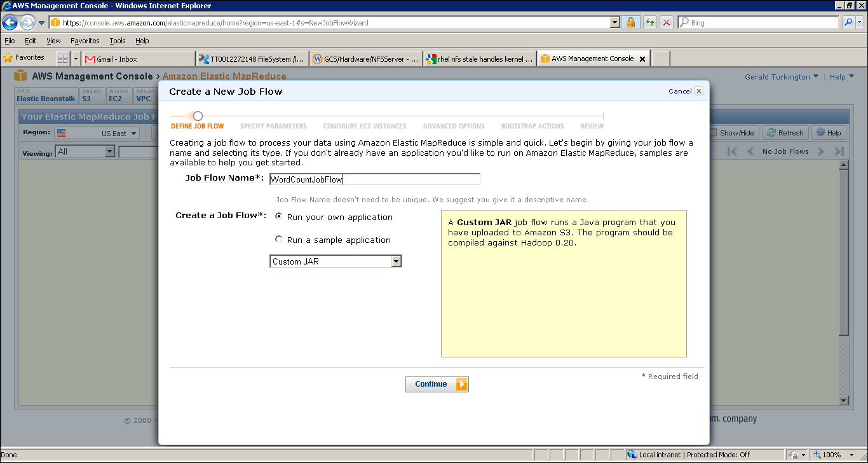Open the tab list dropdown arrow
Viewport: 868px width, 463px height.
coord(76,59)
